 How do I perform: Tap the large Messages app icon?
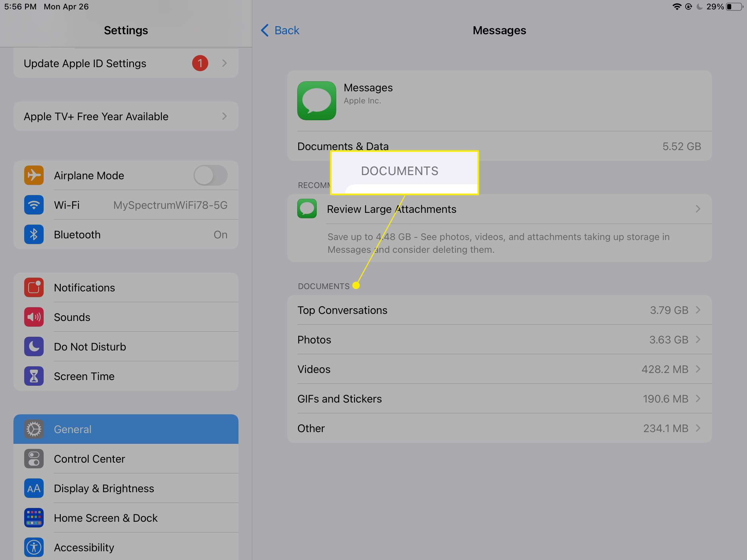(x=316, y=101)
